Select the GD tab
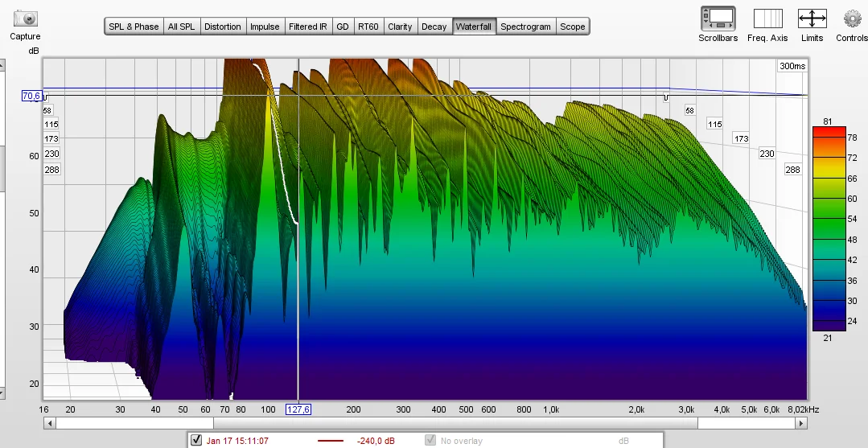Viewport: 868px width, 448px height. point(343,27)
